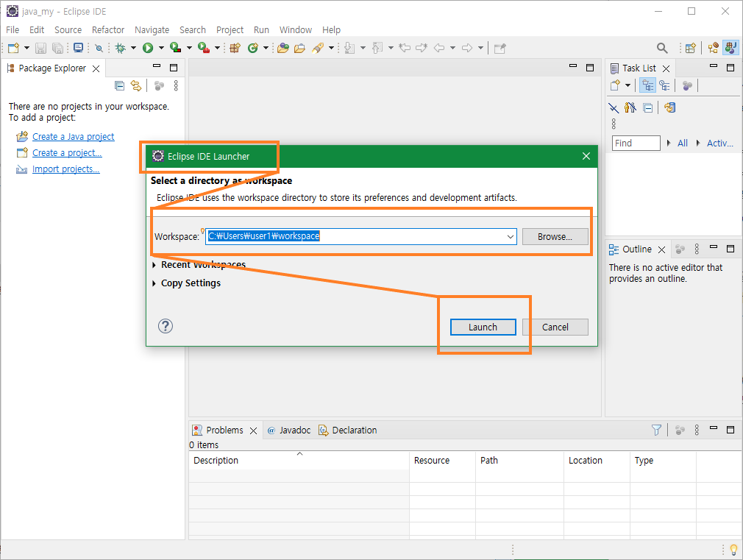Open the Terminal monitor toolbar icon
Image resolution: width=743 pixels, height=560 pixels.
click(x=78, y=48)
